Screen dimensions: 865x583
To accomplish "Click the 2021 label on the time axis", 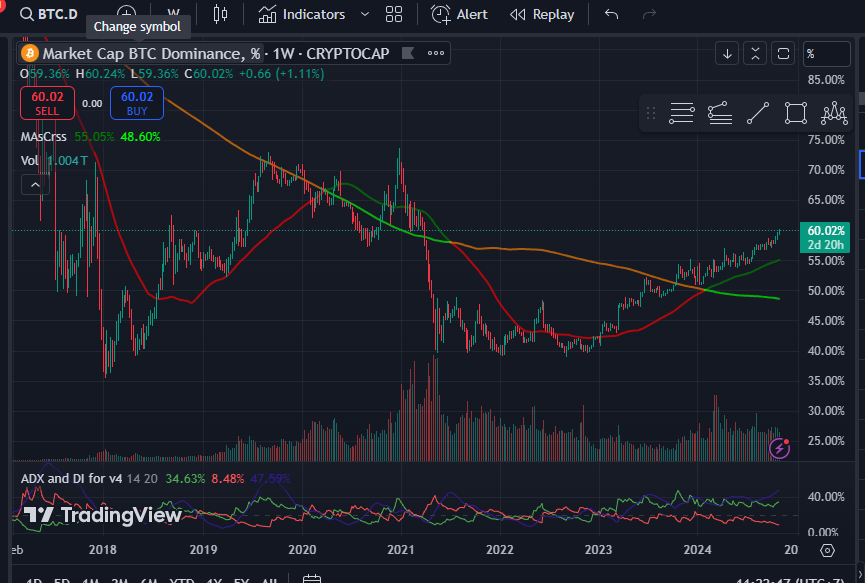I will point(401,549).
